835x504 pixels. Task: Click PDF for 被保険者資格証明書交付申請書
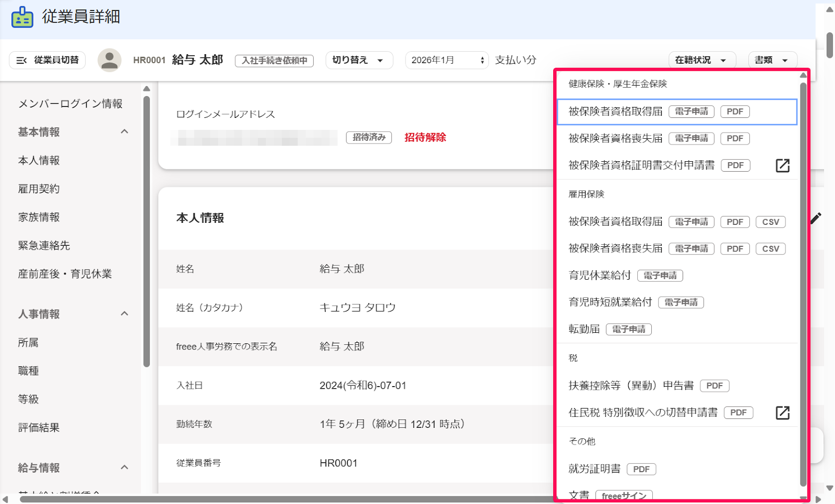[735, 165]
